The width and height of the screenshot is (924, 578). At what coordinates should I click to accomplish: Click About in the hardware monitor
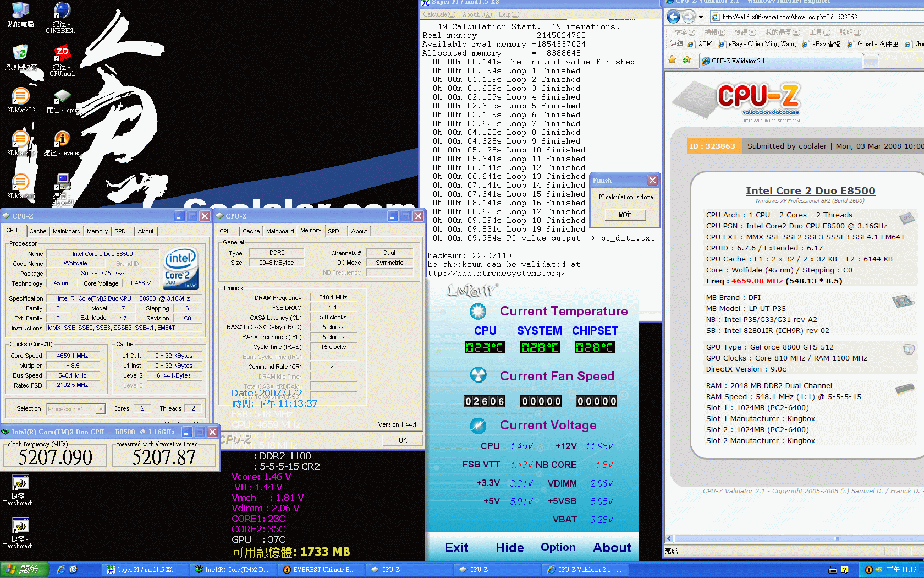click(612, 548)
